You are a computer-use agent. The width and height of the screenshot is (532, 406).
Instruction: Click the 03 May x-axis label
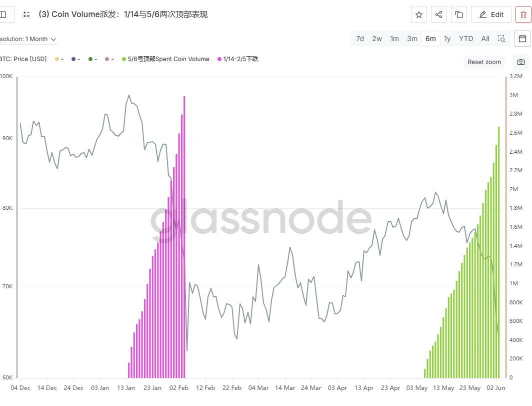point(417,388)
